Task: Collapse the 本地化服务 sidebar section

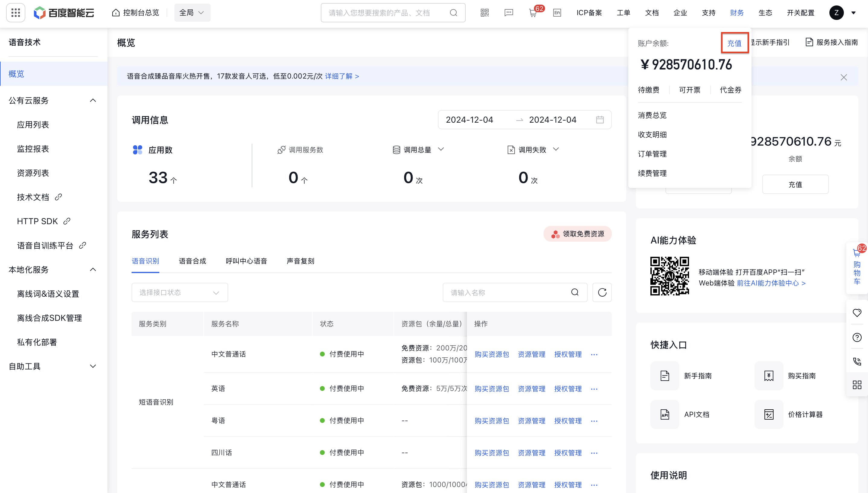Action: (93, 270)
